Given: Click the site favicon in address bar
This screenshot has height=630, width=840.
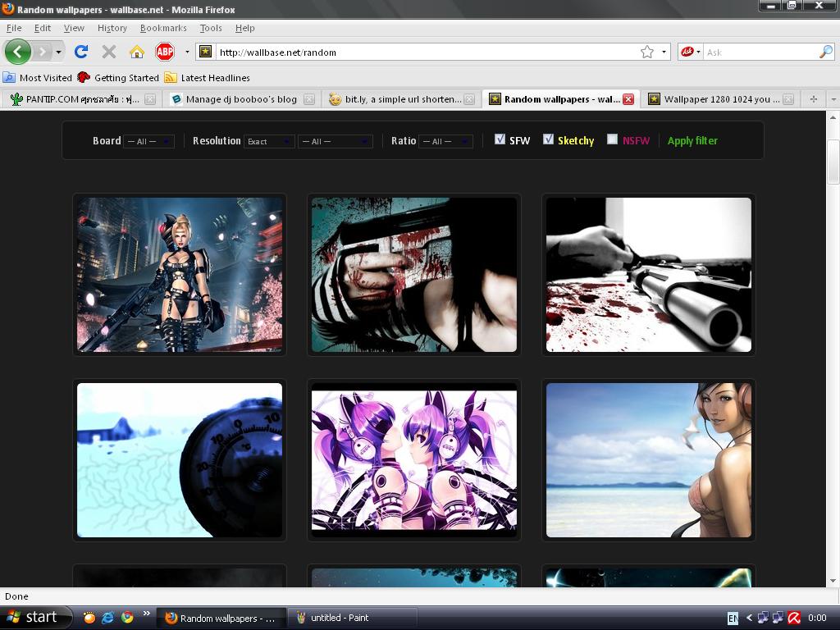Looking at the screenshot, I should tap(205, 52).
